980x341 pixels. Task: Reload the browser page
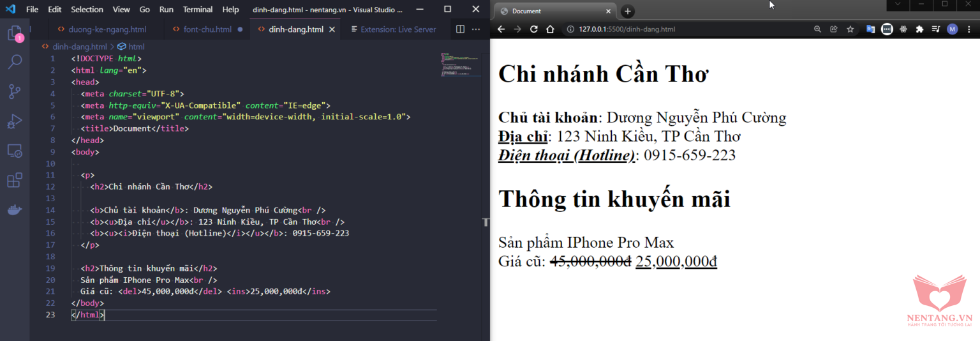tap(534, 29)
